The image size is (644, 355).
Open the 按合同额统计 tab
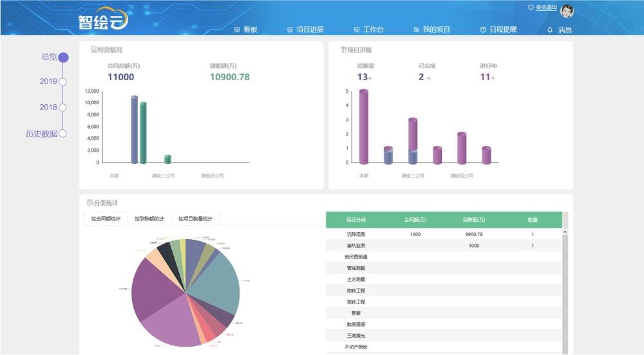click(106, 219)
